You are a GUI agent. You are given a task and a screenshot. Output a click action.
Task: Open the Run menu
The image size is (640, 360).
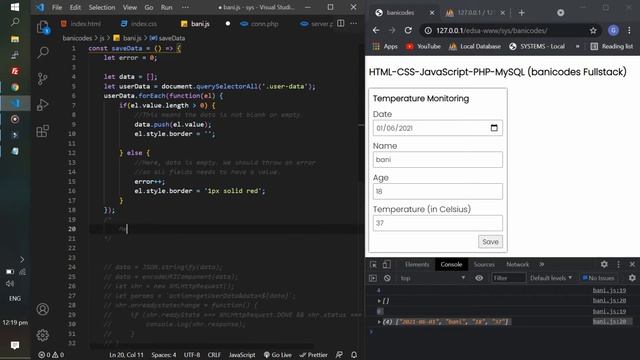(x=166, y=7)
